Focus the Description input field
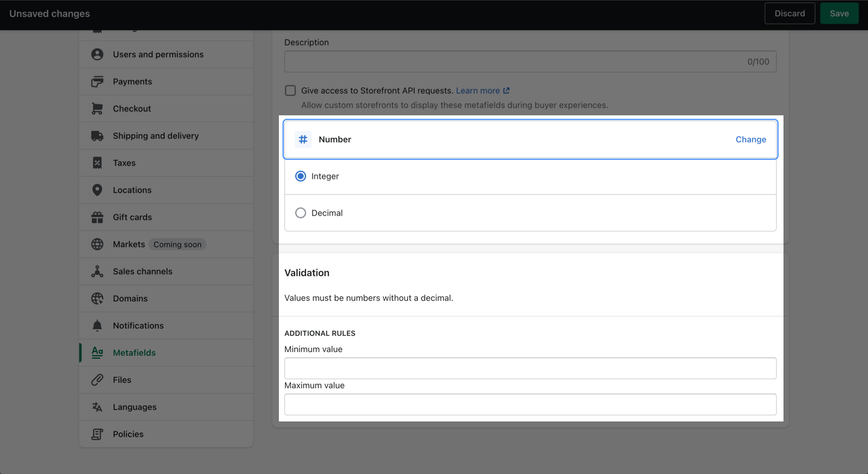This screenshot has height=474, width=868. [x=530, y=62]
